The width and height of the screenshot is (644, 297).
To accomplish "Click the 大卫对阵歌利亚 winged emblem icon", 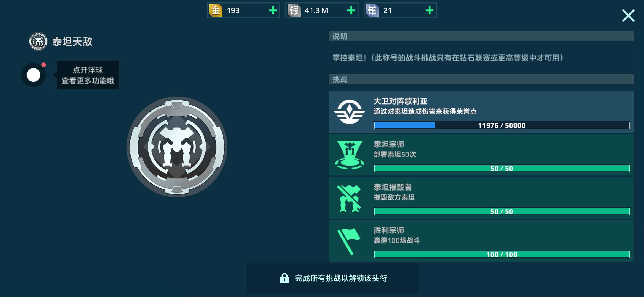I will pos(350,112).
